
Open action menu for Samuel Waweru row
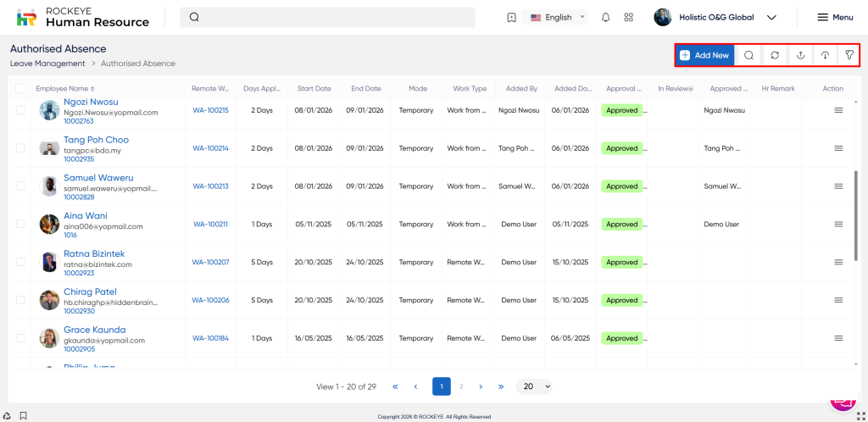coord(838,186)
